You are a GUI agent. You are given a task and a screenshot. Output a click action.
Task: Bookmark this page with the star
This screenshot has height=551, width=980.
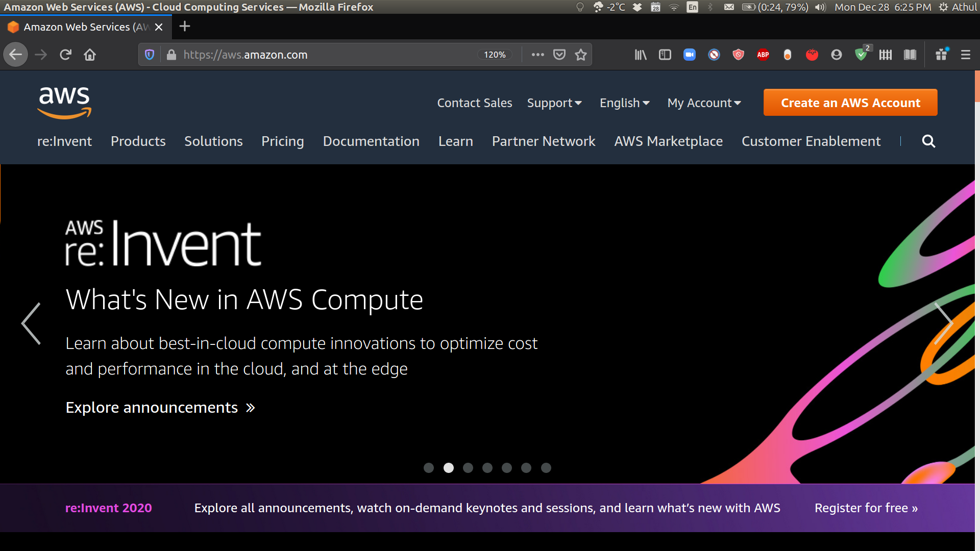[x=581, y=55]
